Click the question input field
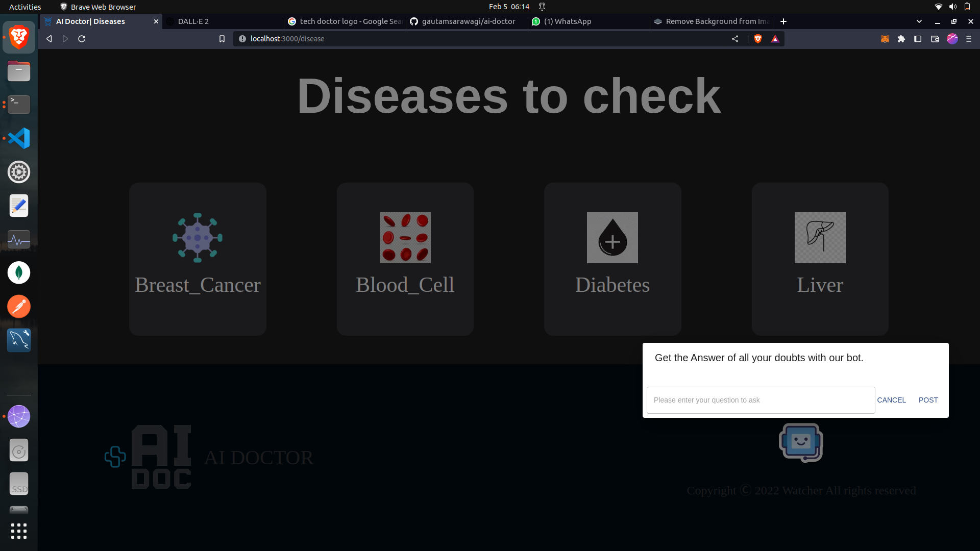This screenshot has width=980, height=551. click(761, 400)
